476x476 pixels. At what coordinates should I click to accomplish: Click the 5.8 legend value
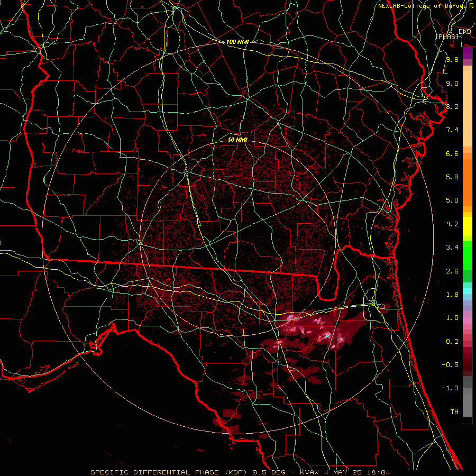pos(452,177)
